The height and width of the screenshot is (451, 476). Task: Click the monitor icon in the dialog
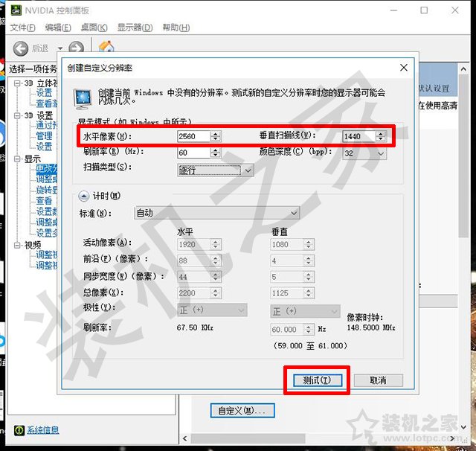[x=83, y=99]
